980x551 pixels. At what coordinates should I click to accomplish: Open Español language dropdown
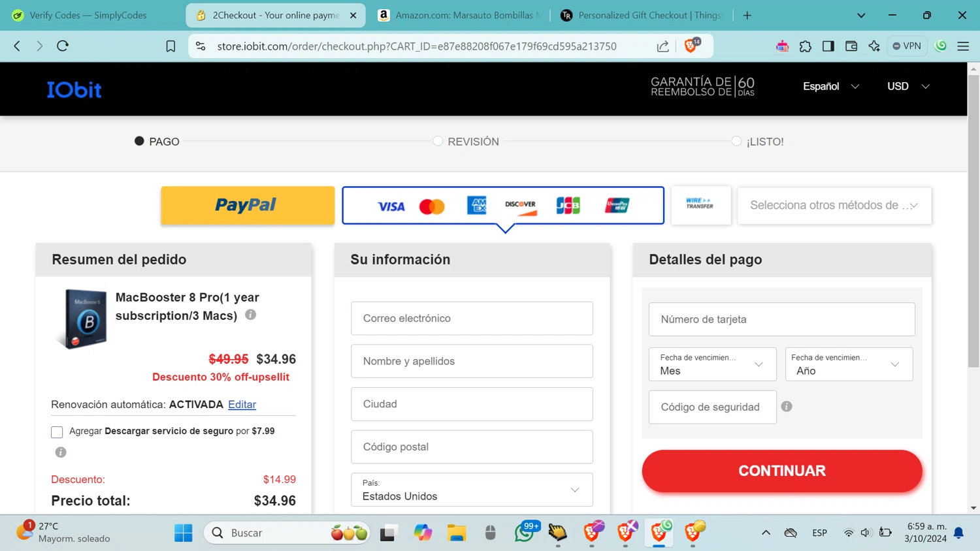pos(830,86)
